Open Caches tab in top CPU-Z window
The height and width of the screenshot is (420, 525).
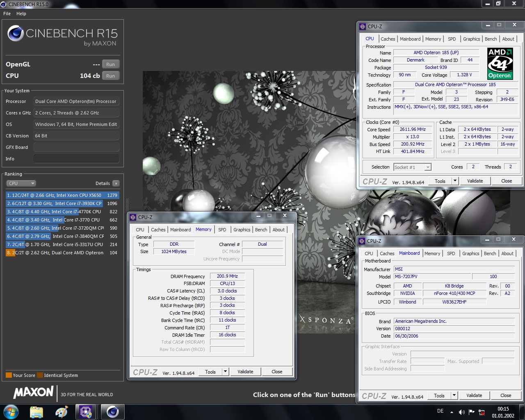click(388, 39)
